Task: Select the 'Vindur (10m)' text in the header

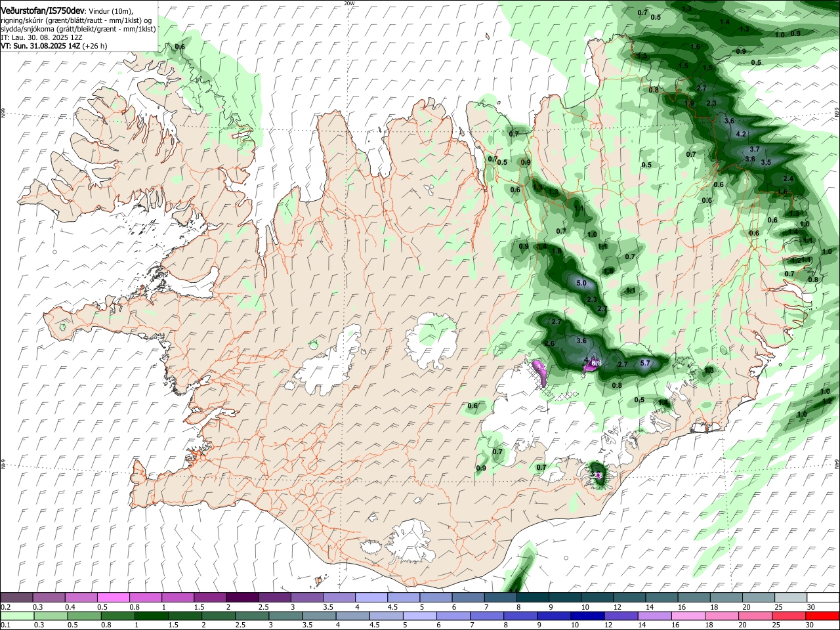Action: tap(110, 12)
